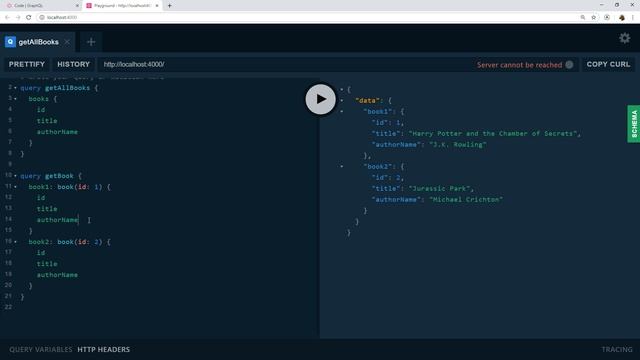This screenshot has width=640, height=360.
Task: Click the endpoint URL field
Action: click(286, 64)
